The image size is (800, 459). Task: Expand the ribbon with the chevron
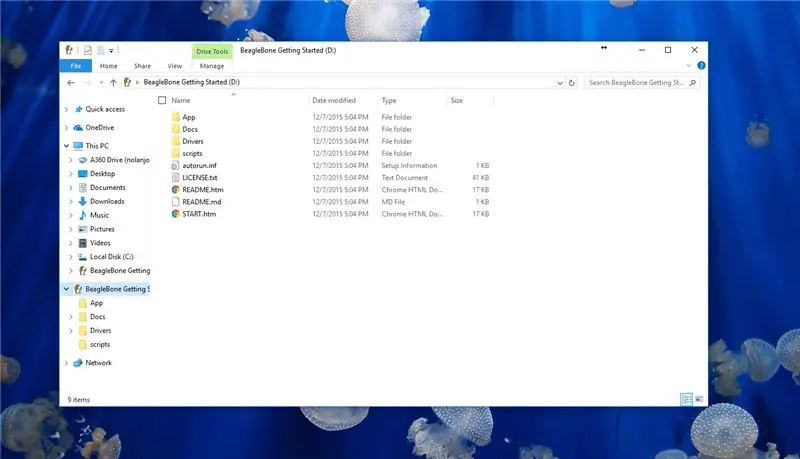point(689,65)
